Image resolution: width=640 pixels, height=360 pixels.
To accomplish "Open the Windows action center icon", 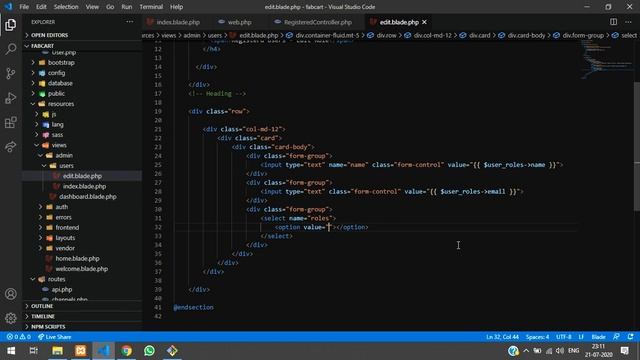I will 624,351.
